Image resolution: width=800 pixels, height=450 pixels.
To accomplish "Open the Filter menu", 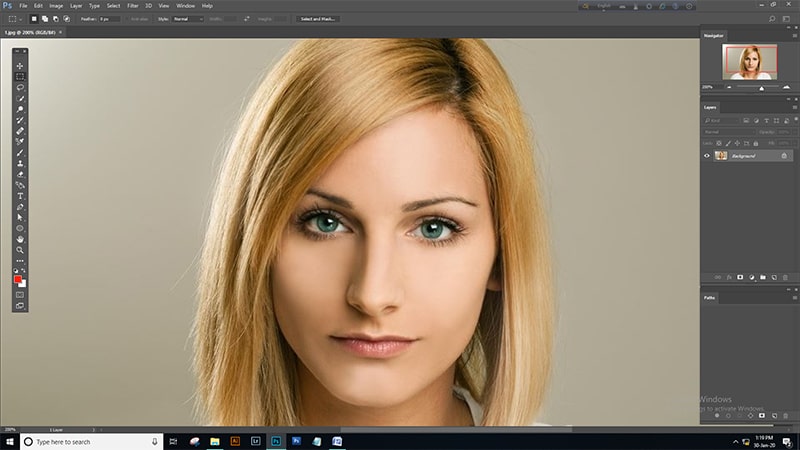I will pos(133,6).
